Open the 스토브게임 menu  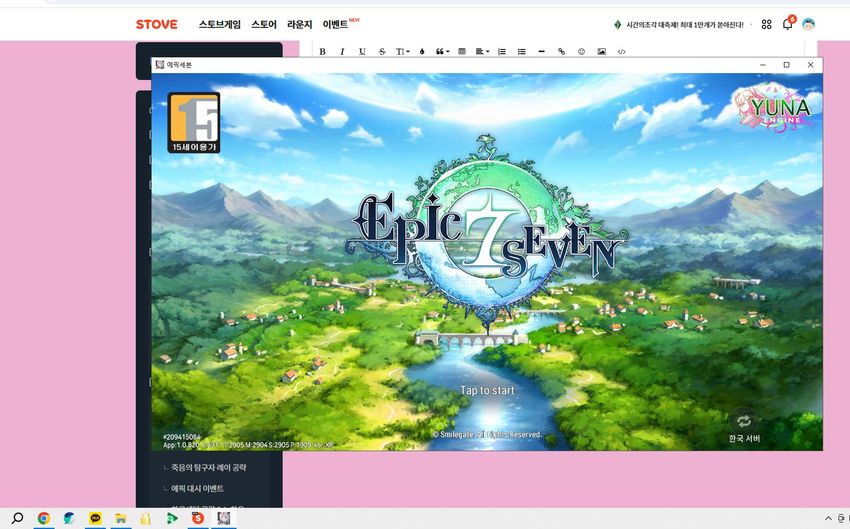(x=220, y=24)
